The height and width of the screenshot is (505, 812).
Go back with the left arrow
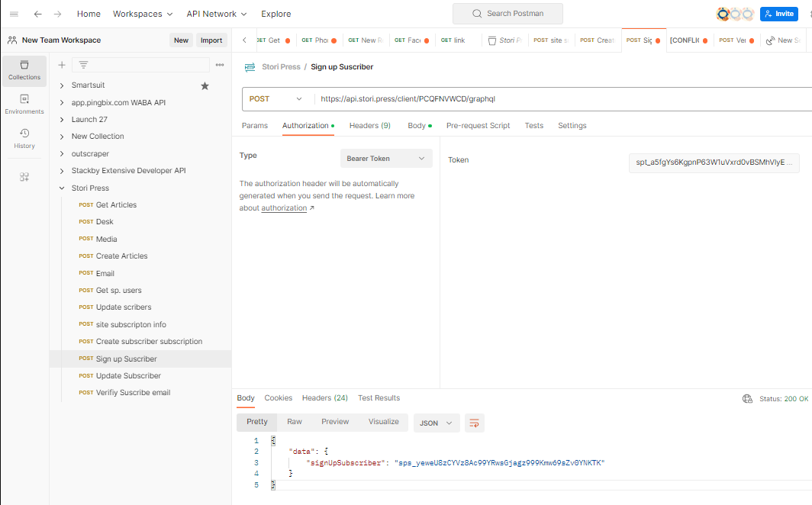point(38,14)
